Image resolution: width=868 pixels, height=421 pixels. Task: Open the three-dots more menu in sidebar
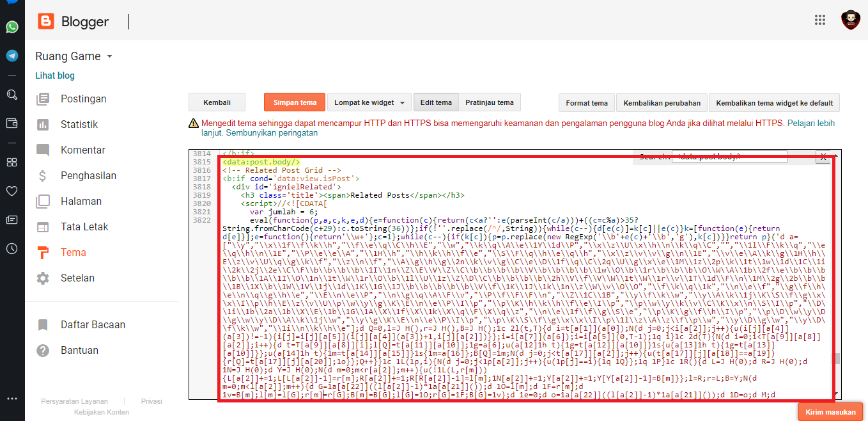[12, 399]
